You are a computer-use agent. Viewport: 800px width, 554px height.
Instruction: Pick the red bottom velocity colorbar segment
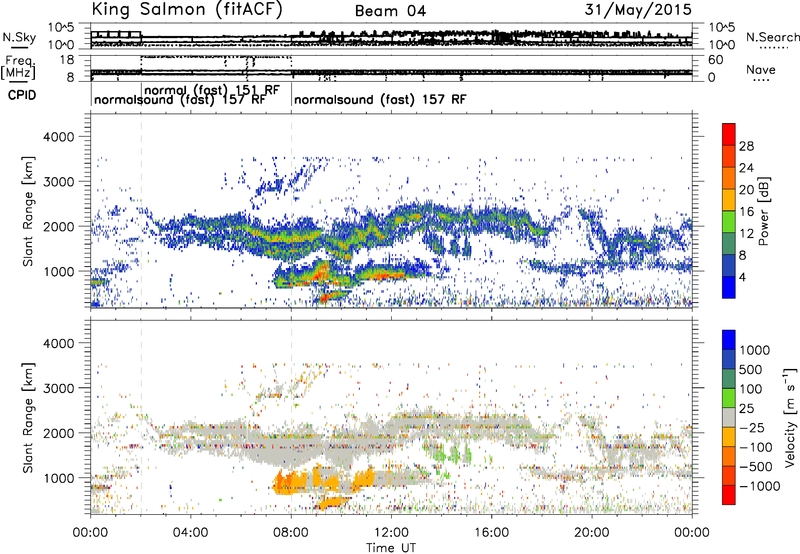729,495
